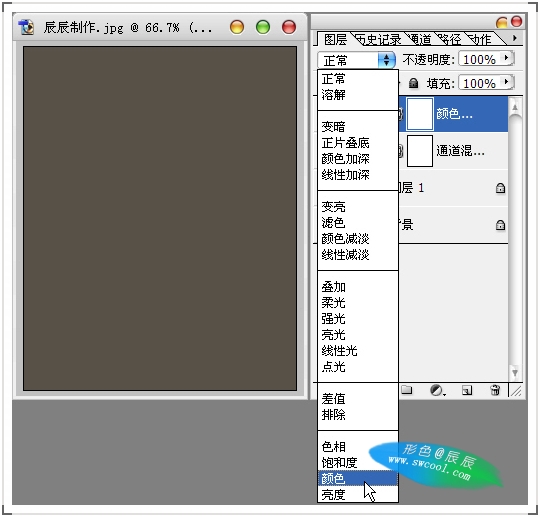The height and width of the screenshot is (517, 540).
Task: Click the 填充 100% value field
Action: coord(480,83)
